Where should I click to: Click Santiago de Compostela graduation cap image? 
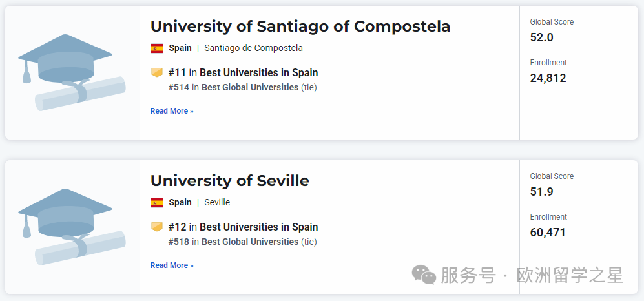point(71,72)
